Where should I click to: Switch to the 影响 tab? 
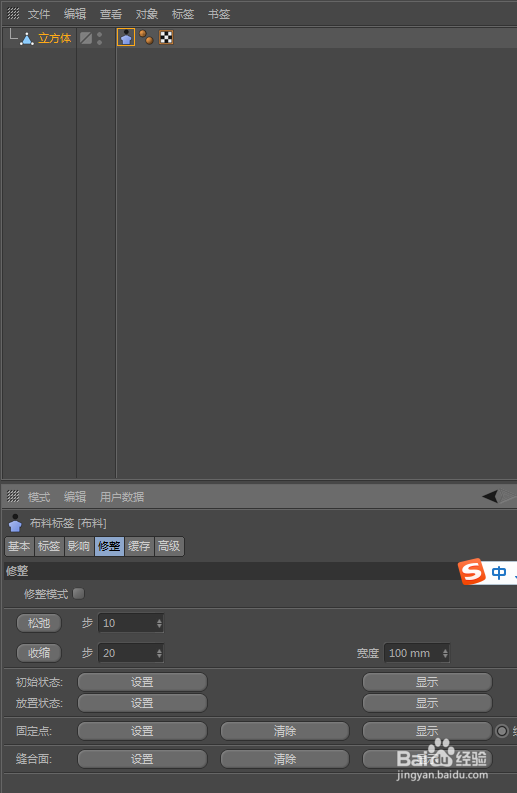79,546
